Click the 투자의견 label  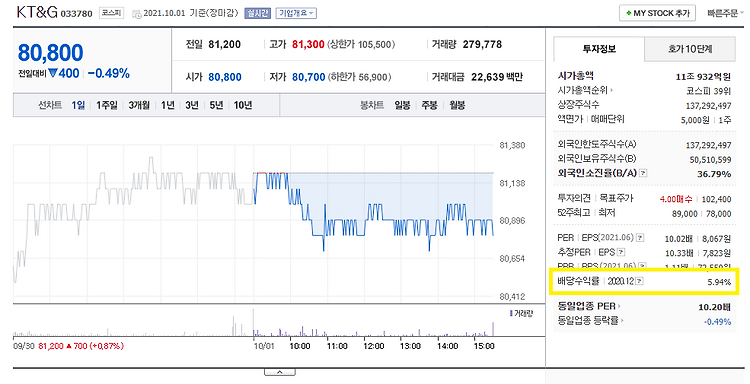(574, 198)
